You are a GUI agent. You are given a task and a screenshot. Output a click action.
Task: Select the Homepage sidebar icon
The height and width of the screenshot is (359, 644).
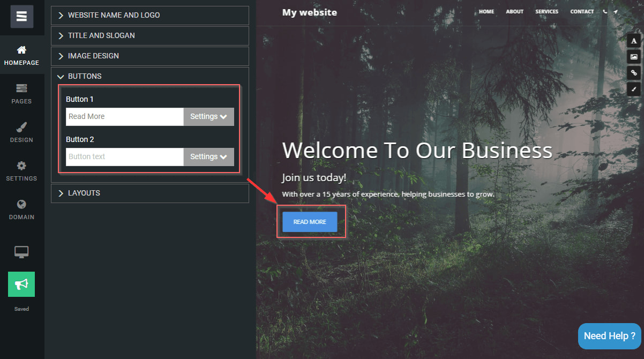point(22,56)
